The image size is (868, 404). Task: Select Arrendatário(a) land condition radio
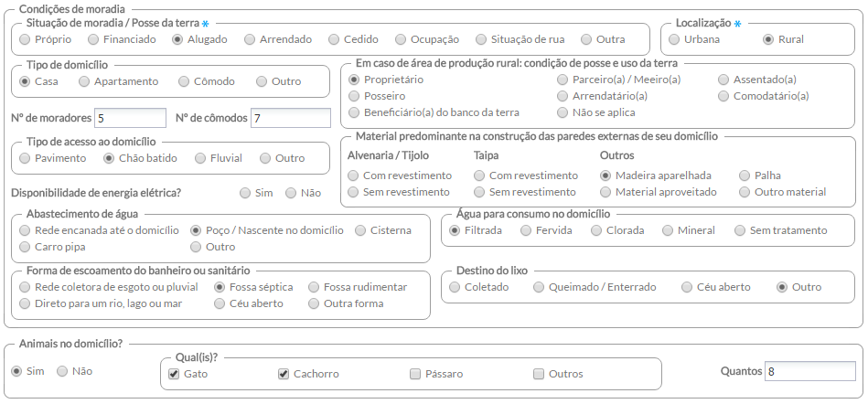[563, 96]
